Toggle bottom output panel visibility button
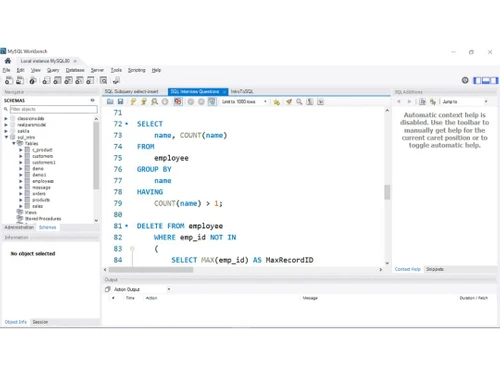Screen dimensions: 500x375 coord(486,80)
